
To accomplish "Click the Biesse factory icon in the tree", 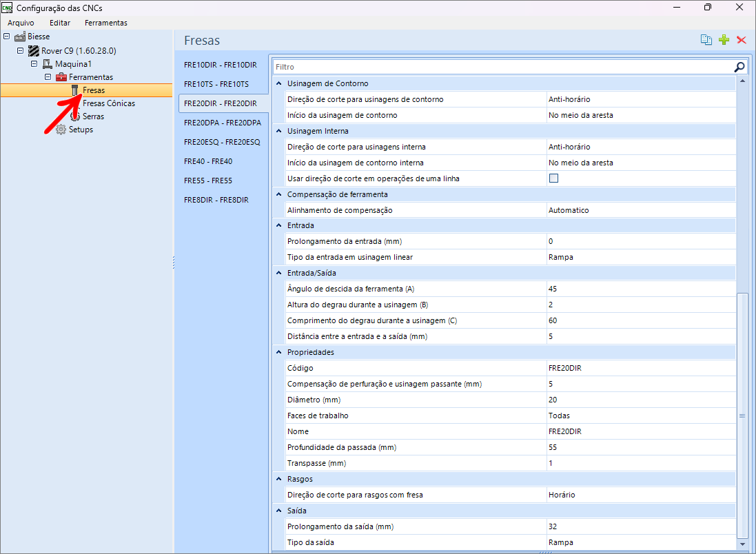I will (x=20, y=36).
